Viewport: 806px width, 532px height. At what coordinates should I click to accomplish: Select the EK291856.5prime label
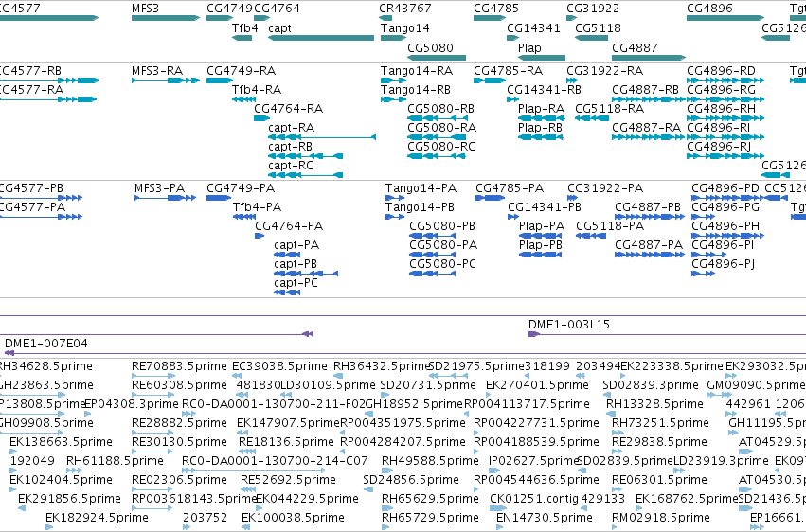(x=69, y=499)
